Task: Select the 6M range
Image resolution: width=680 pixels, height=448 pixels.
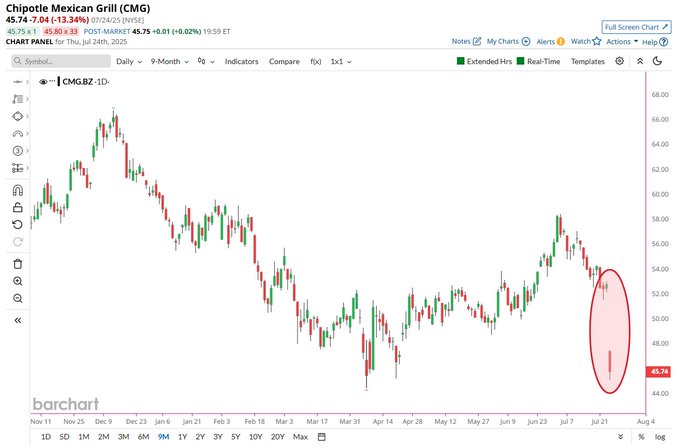Action: 144,437
